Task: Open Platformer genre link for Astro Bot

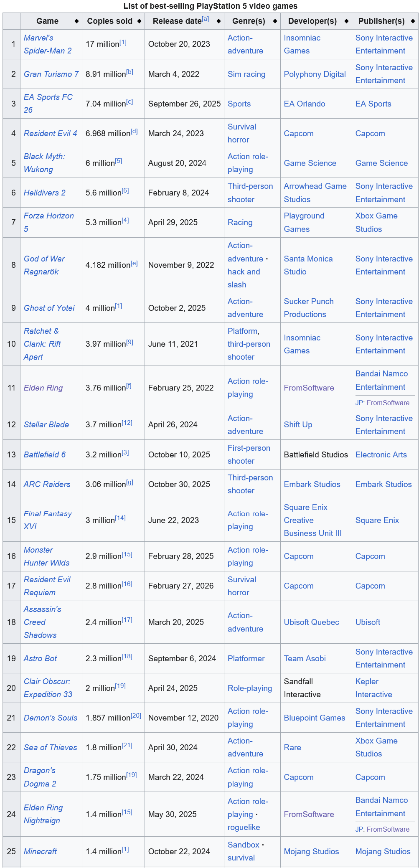Action: tap(246, 658)
